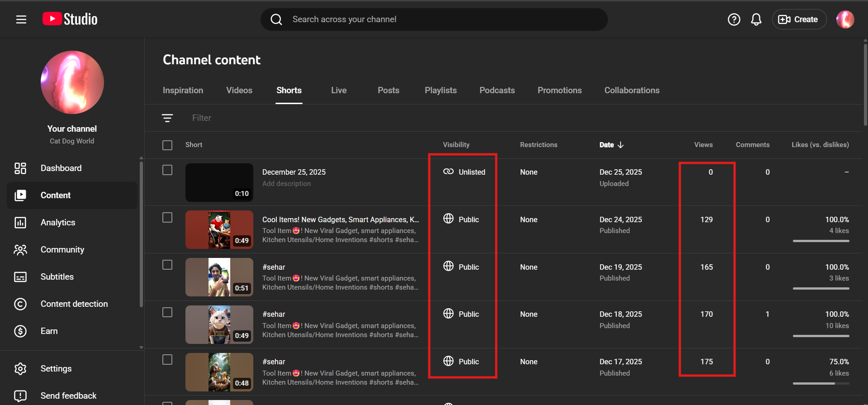Click Send feedback in the sidebar

pyautogui.click(x=68, y=396)
